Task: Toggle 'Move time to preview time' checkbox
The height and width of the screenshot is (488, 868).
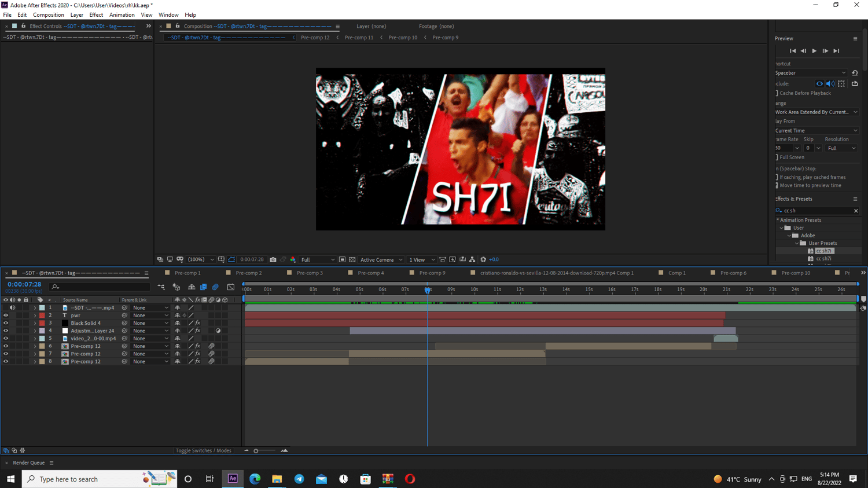Action: point(777,186)
